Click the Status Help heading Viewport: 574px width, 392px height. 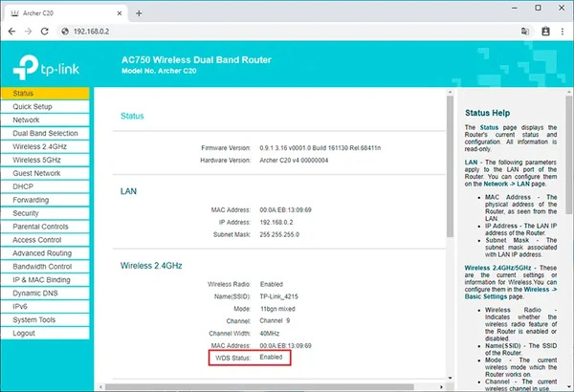click(487, 113)
